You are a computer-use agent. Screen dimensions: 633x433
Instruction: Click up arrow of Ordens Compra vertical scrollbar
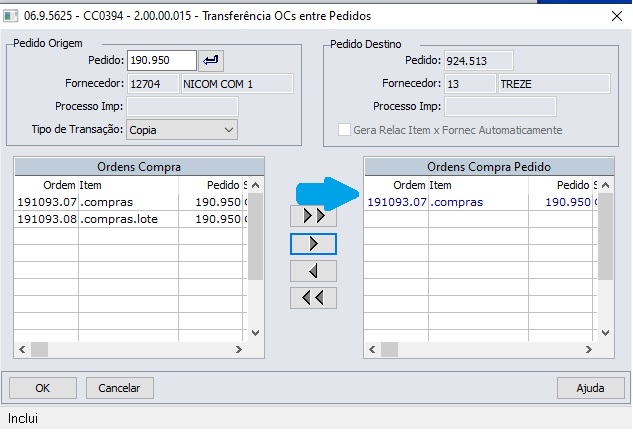click(256, 185)
